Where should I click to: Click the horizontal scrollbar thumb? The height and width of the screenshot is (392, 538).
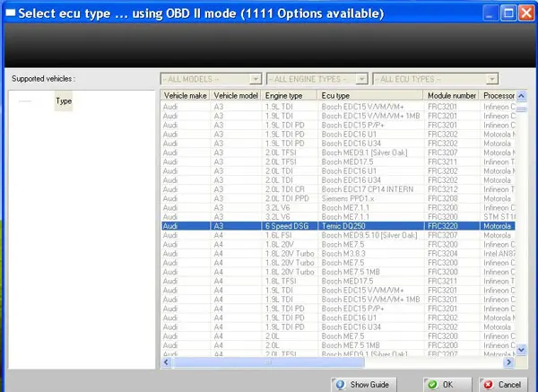pos(268,362)
